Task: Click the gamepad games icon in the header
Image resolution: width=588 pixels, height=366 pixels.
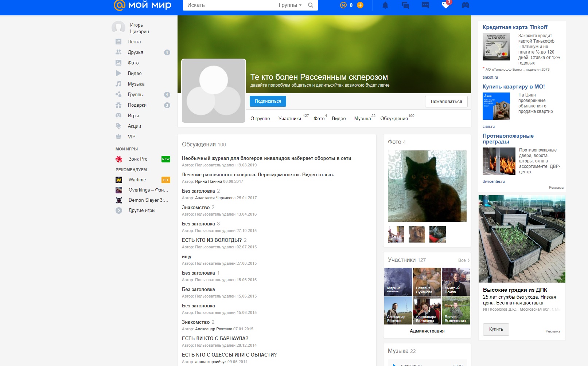Action: click(x=466, y=5)
